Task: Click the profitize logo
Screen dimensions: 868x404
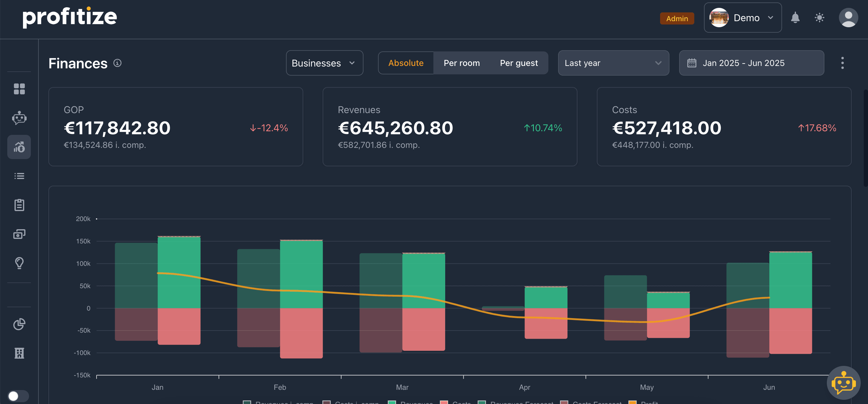Action: (70, 18)
